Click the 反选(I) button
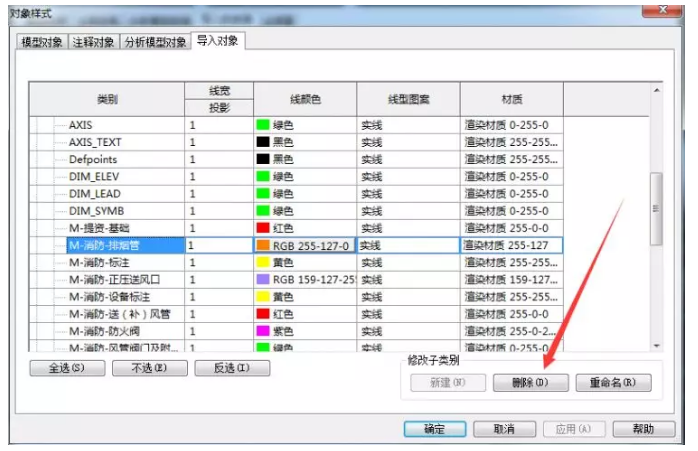This screenshot has height=451, width=698. pos(232,368)
